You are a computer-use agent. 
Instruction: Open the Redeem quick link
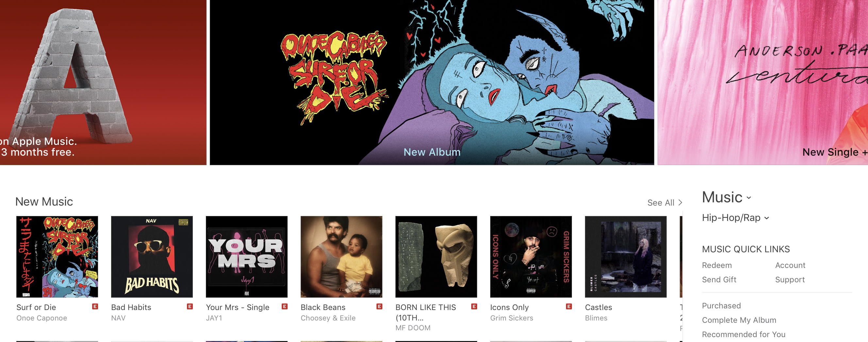click(717, 265)
